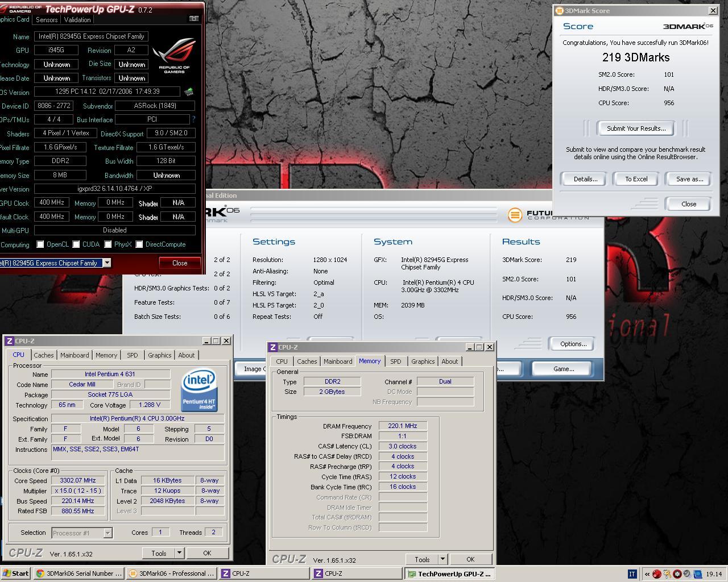Click the Rated FSB value 880.55 MHz
This screenshot has height=582, width=728.
point(77,511)
